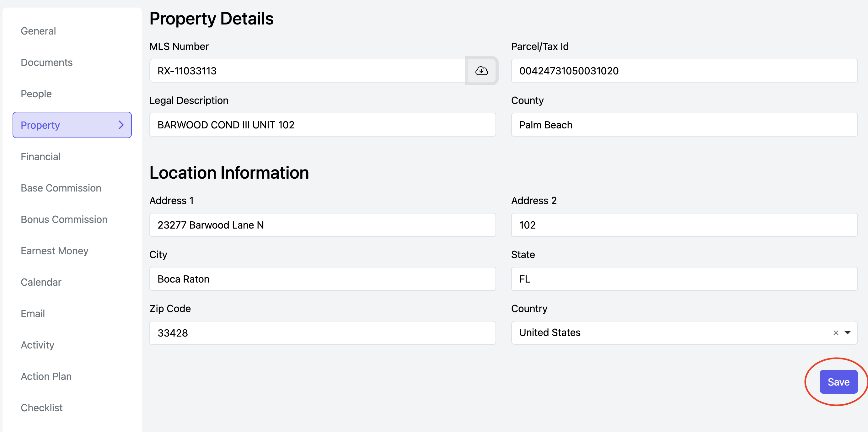Screen dimensions: 868x432
Task: Click into the MLS Number field
Action: pyautogui.click(x=307, y=71)
